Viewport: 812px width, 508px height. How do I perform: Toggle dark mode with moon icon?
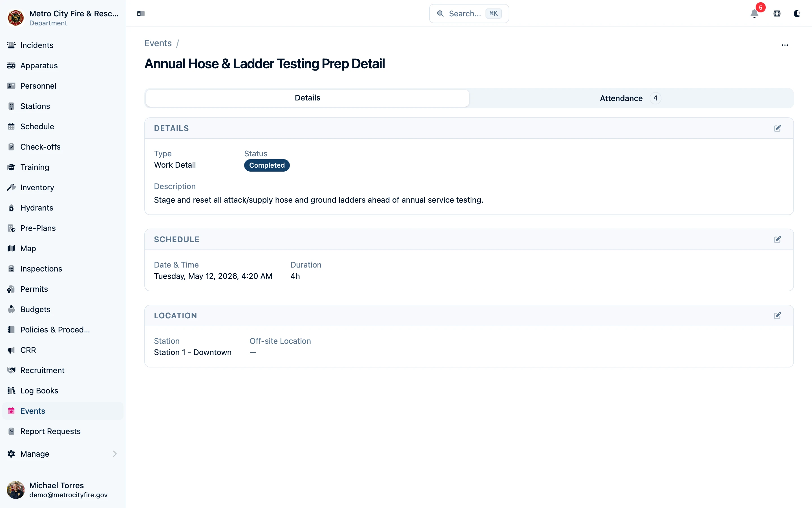[x=797, y=14]
